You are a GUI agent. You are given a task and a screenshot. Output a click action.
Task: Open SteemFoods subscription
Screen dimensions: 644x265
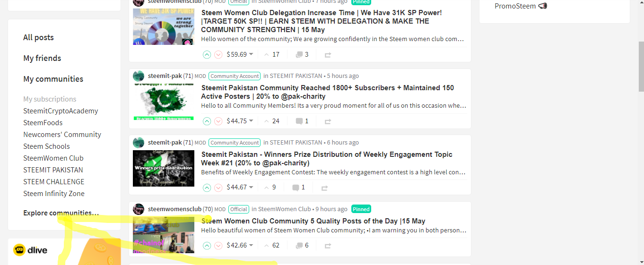43,123
